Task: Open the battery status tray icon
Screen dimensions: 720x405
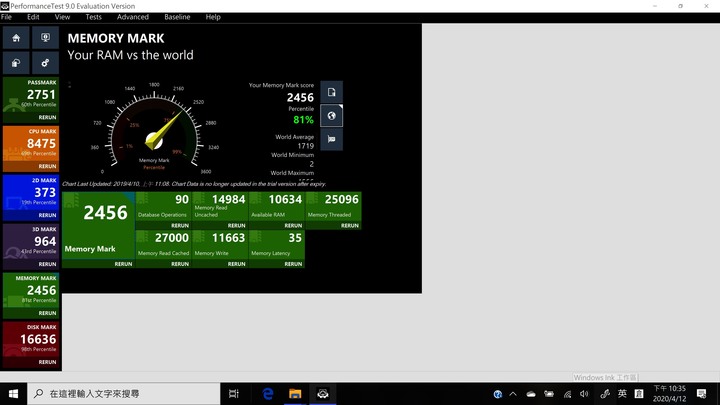Action: 549,394
